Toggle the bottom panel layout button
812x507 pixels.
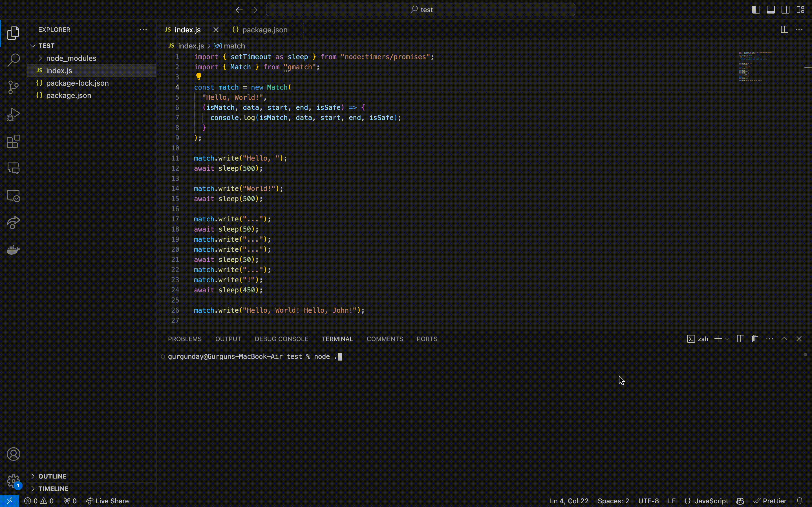pyautogui.click(x=771, y=10)
